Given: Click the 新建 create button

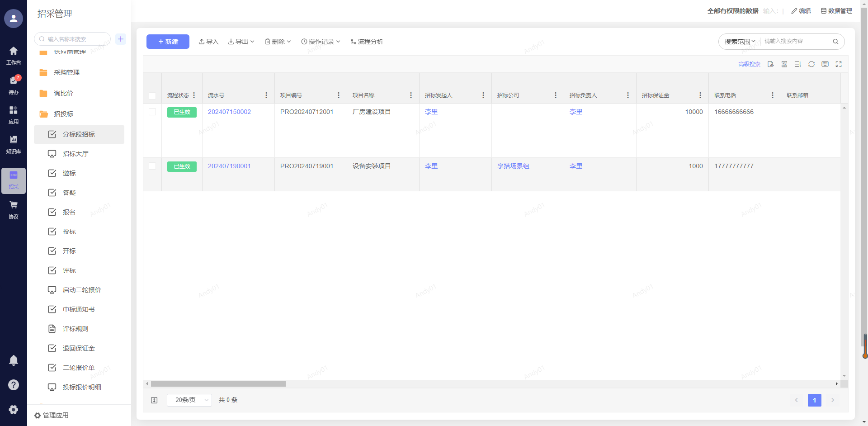Looking at the screenshot, I should 168,42.
